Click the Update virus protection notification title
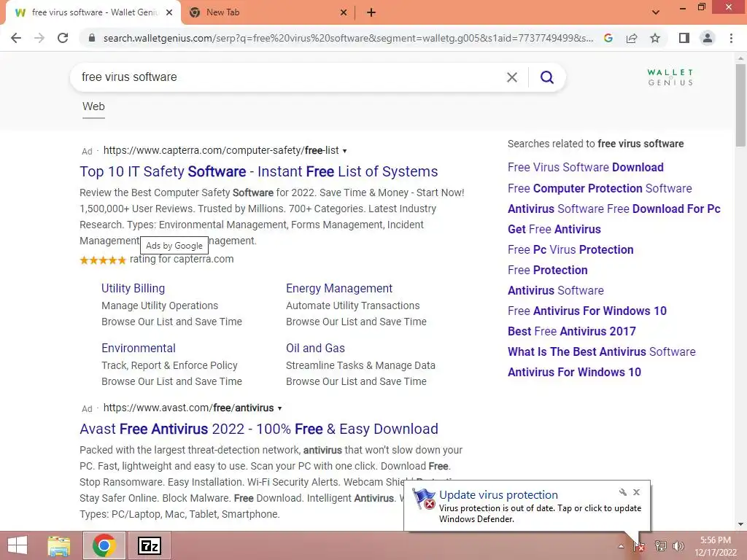This screenshot has height=560, width=747. [x=498, y=495]
